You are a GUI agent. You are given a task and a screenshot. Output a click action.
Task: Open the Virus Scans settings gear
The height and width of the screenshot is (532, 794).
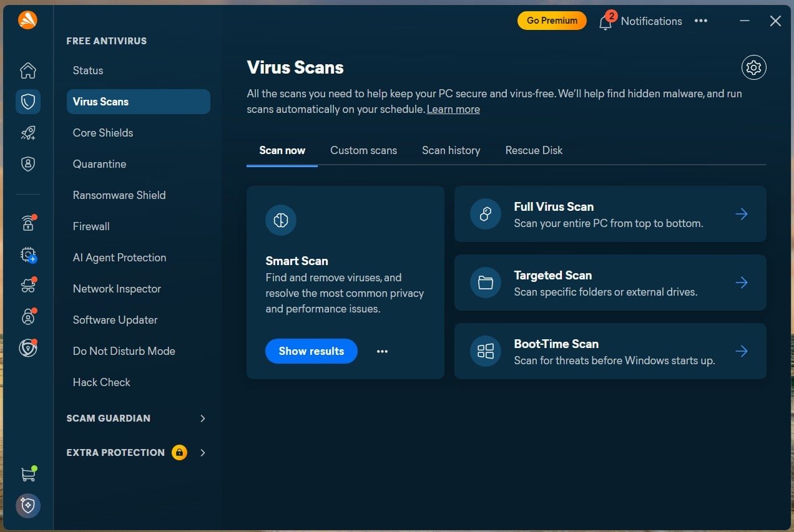coord(754,67)
